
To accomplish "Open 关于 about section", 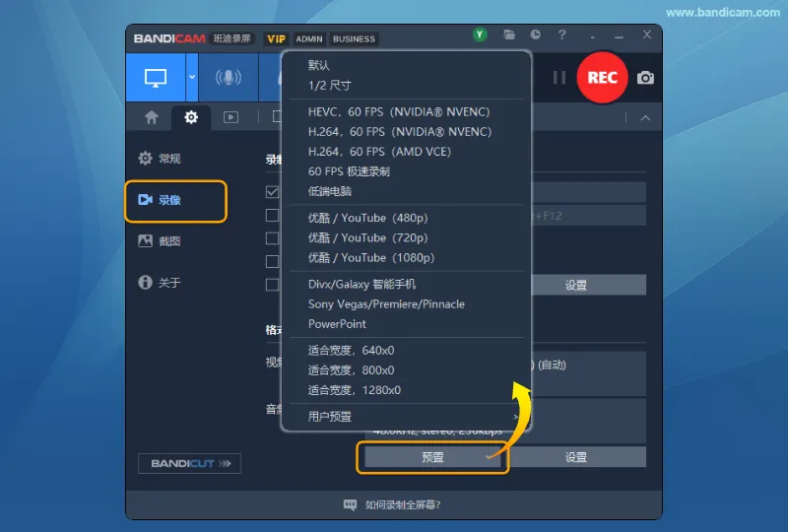I will coord(160,282).
